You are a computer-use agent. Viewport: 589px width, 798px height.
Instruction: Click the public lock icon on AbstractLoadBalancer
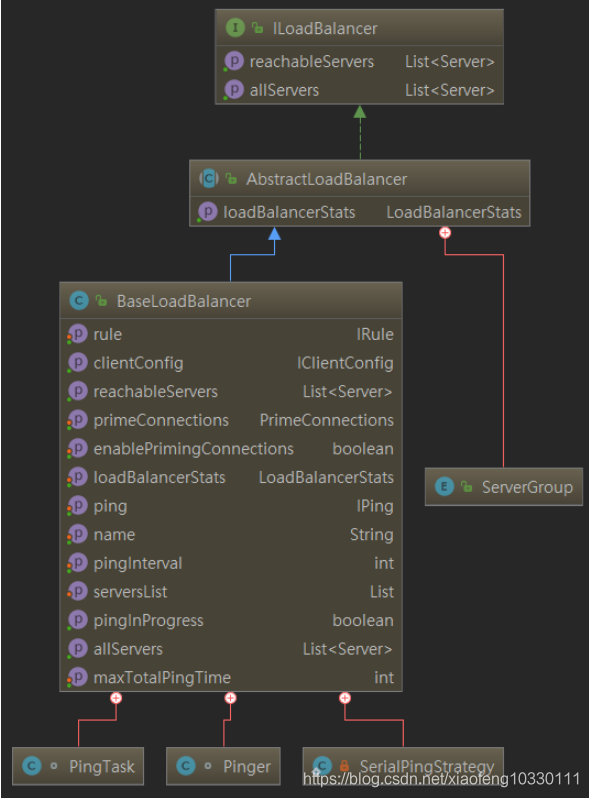(x=231, y=179)
